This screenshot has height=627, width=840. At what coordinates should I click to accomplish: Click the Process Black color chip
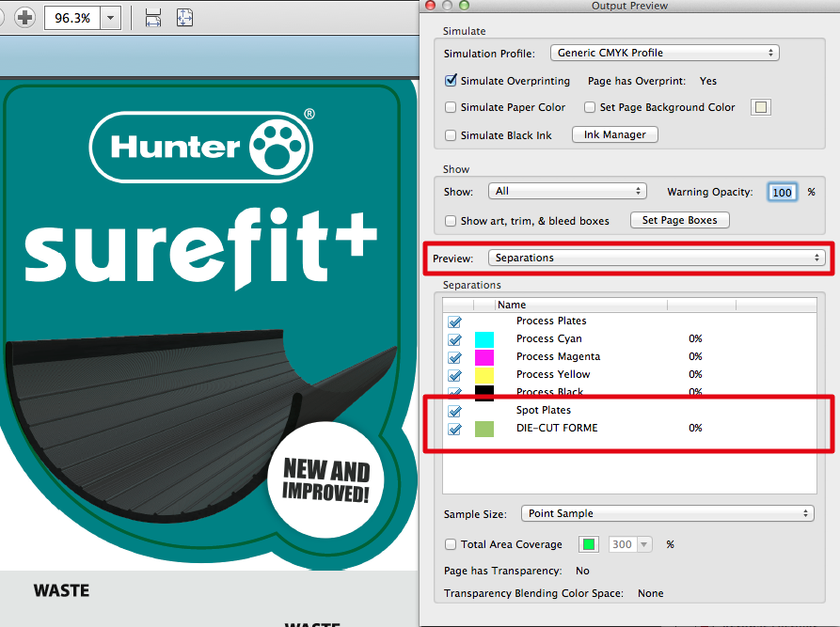[x=484, y=392]
